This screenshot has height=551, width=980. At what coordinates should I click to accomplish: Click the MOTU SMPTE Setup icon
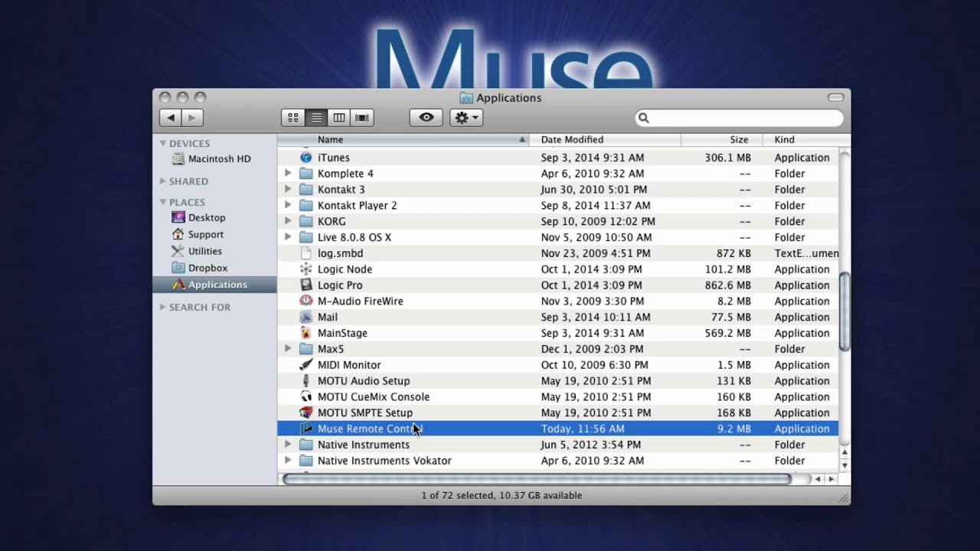point(306,412)
